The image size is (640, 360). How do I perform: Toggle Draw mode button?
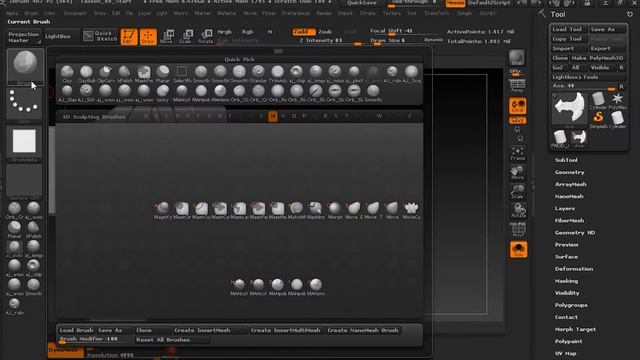(x=148, y=36)
